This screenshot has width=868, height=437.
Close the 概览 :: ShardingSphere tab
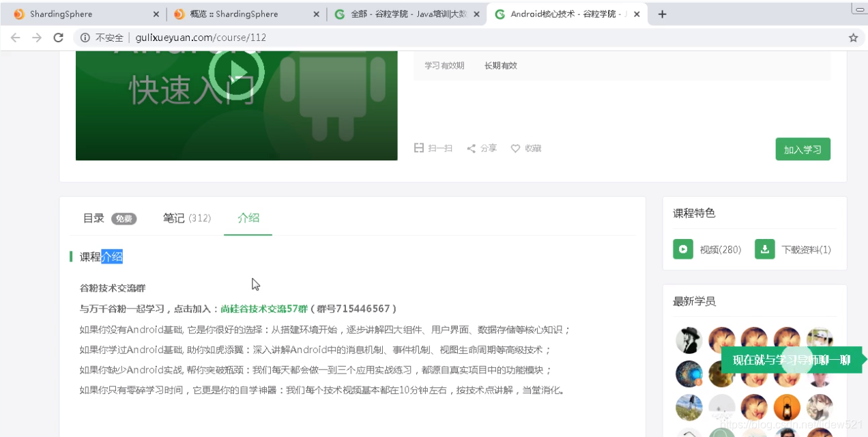pyautogui.click(x=317, y=14)
